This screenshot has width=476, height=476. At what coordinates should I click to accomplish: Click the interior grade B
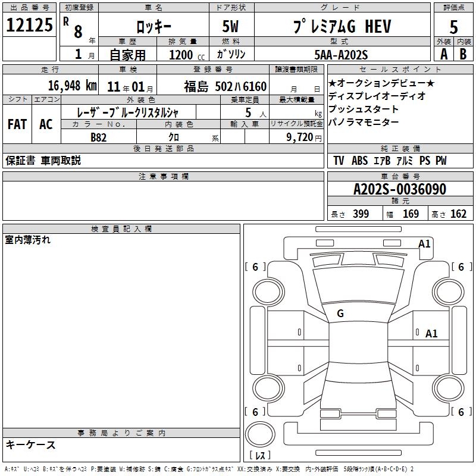[463, 54]
